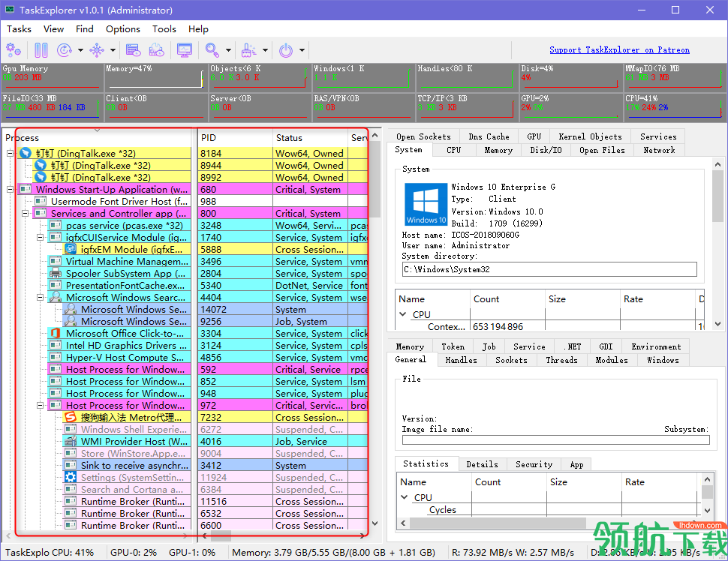
Task: Switch to the Modules tab
Action: tap(612, 360)
